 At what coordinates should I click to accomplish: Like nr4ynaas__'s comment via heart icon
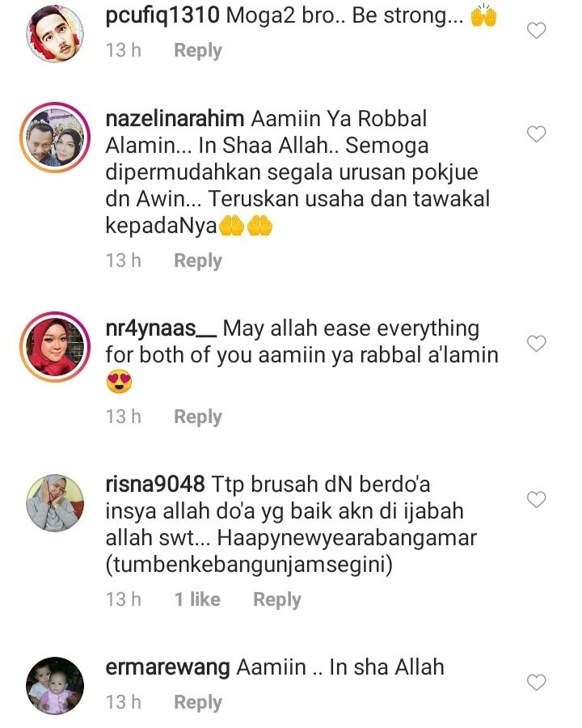pos(536,344)
